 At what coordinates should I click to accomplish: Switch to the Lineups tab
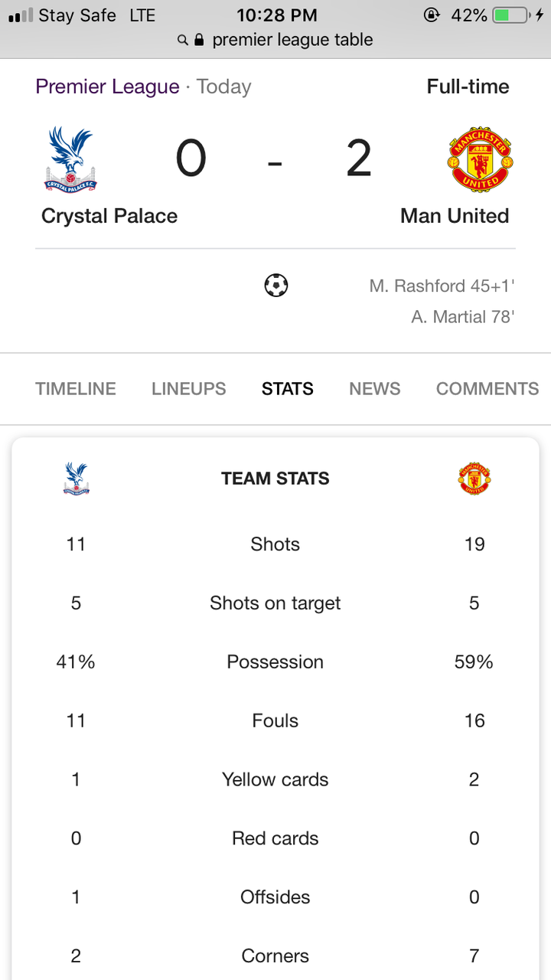[x=188, y=389]
